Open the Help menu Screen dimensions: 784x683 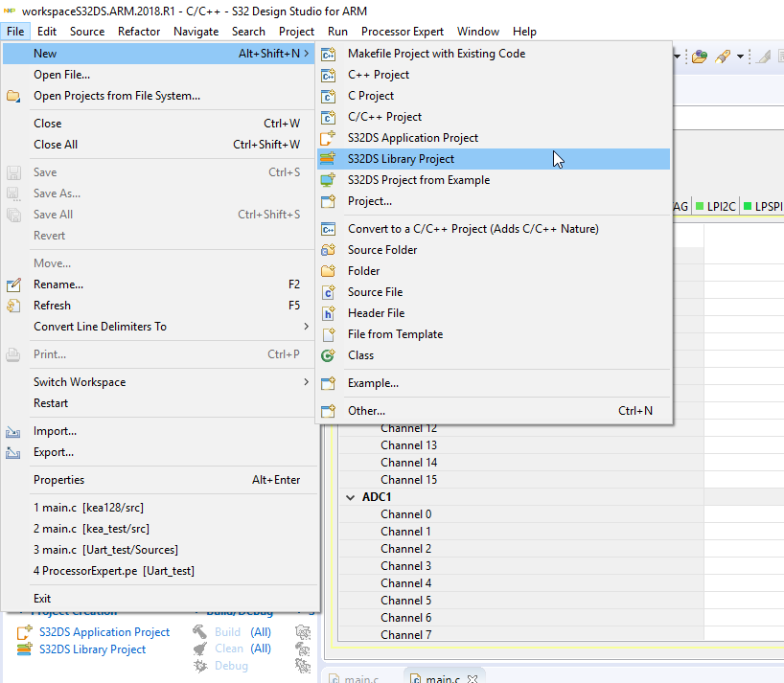[x=524, y=32]
